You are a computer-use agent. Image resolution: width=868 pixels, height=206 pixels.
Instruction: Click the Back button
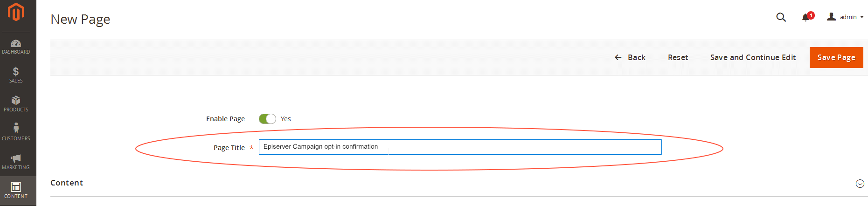(x=630, y=57)
